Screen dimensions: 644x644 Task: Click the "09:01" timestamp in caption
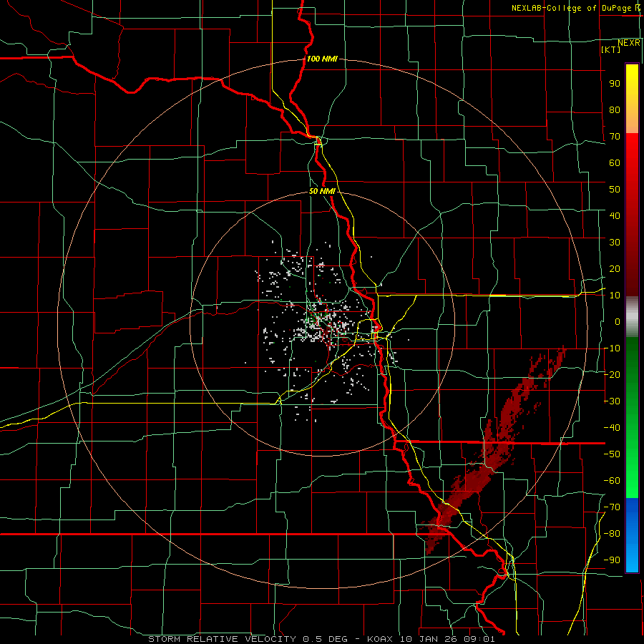click(479, 639)
